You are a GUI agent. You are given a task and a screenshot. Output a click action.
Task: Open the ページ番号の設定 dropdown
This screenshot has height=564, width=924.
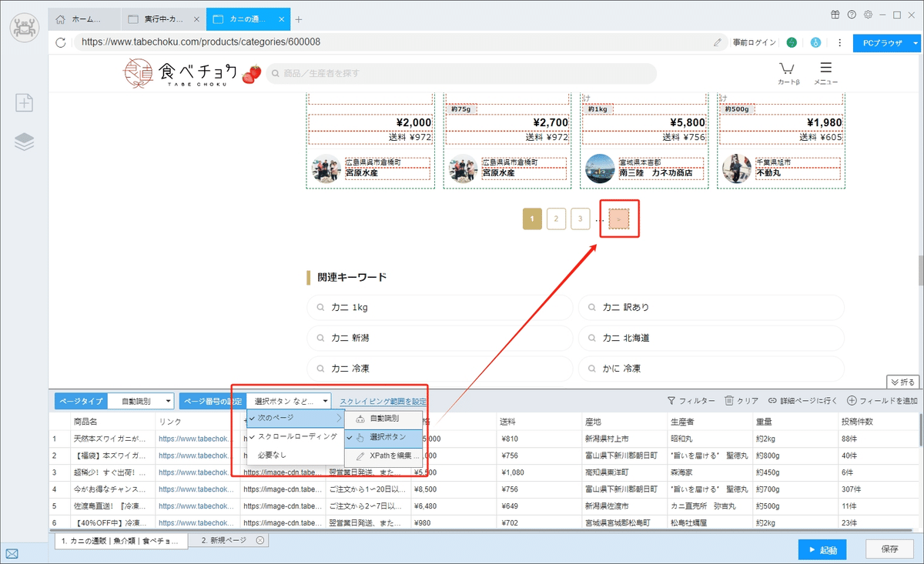tap(289, 401)
